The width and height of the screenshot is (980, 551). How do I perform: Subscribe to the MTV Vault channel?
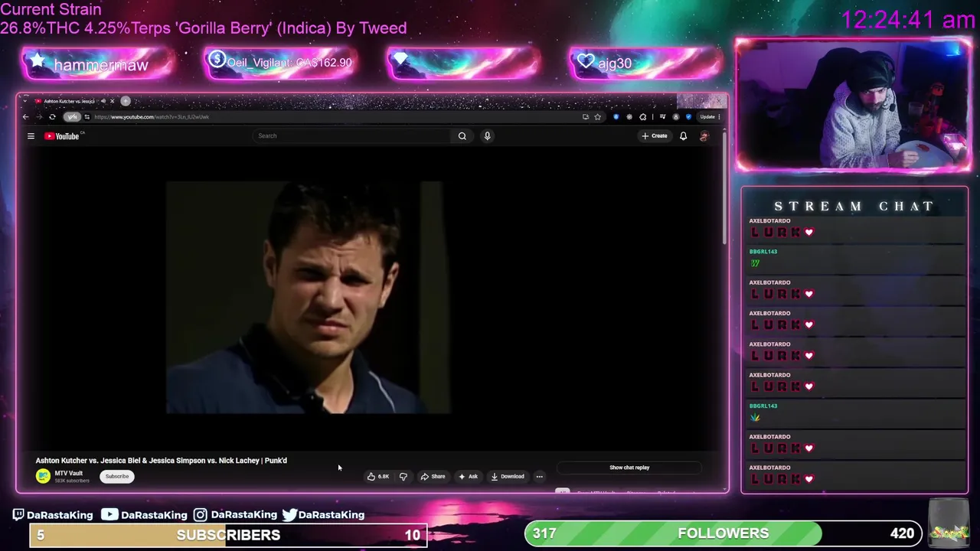(117, 477)
